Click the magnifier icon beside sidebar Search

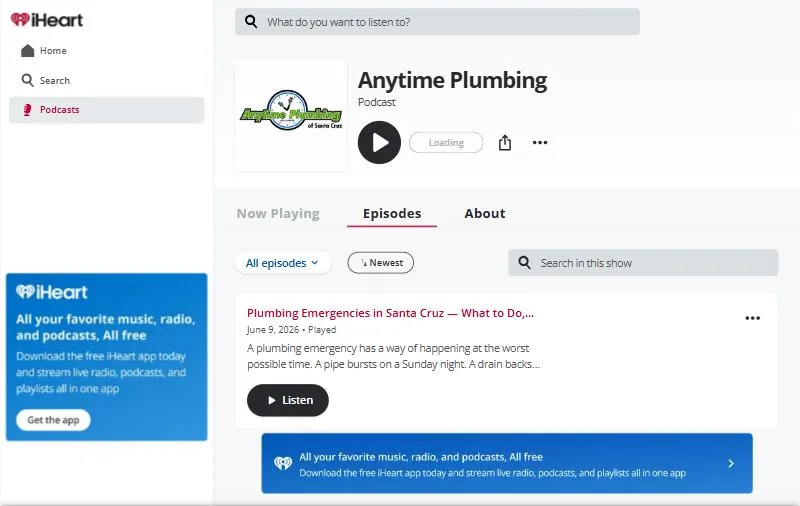coord(28,80)
